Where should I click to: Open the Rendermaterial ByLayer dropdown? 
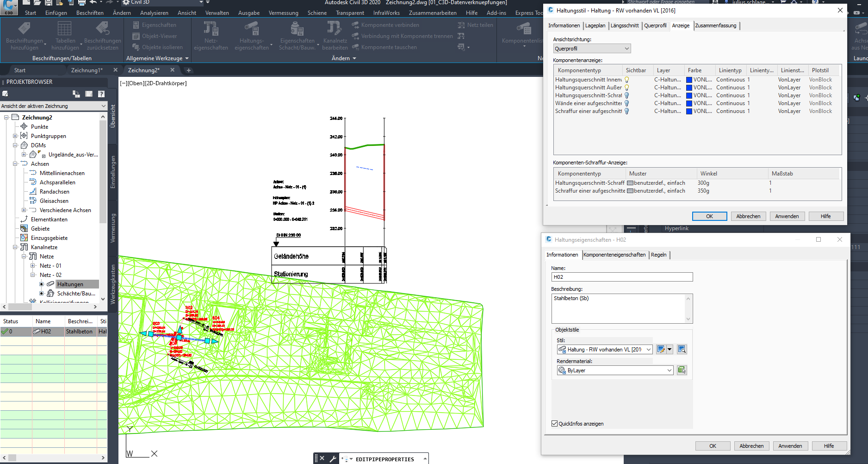tap(669, 370)
